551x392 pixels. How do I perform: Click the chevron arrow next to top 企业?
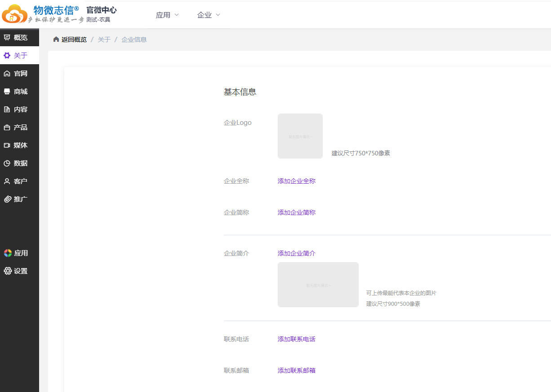click(218, 15)
